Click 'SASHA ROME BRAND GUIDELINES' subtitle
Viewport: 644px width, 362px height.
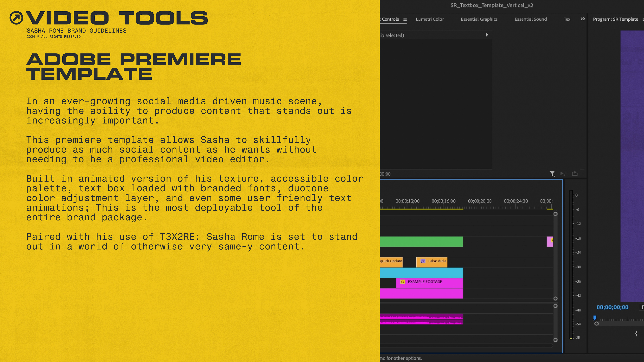76,31
